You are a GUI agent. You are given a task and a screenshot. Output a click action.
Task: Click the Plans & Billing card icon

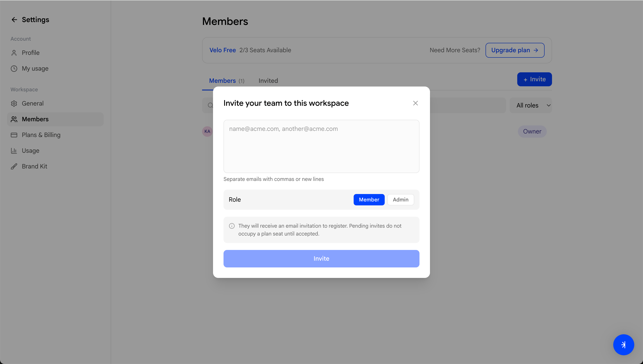point(14,135)
